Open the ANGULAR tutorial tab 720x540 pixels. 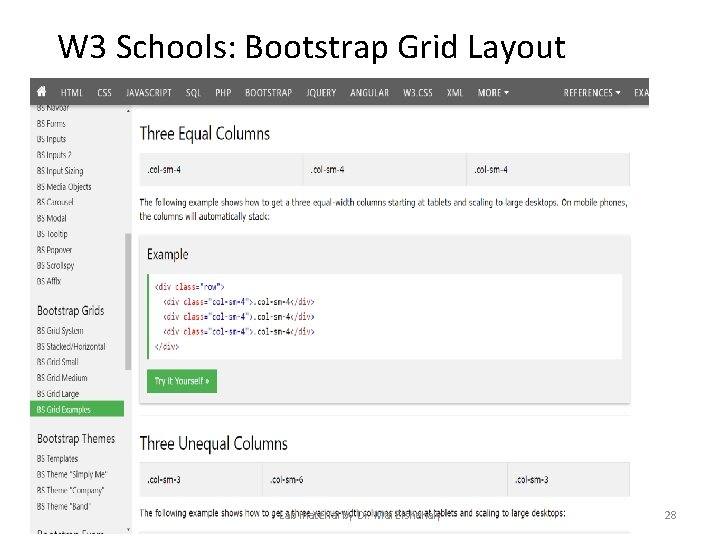pyautogui.click(x=370, y=93)
